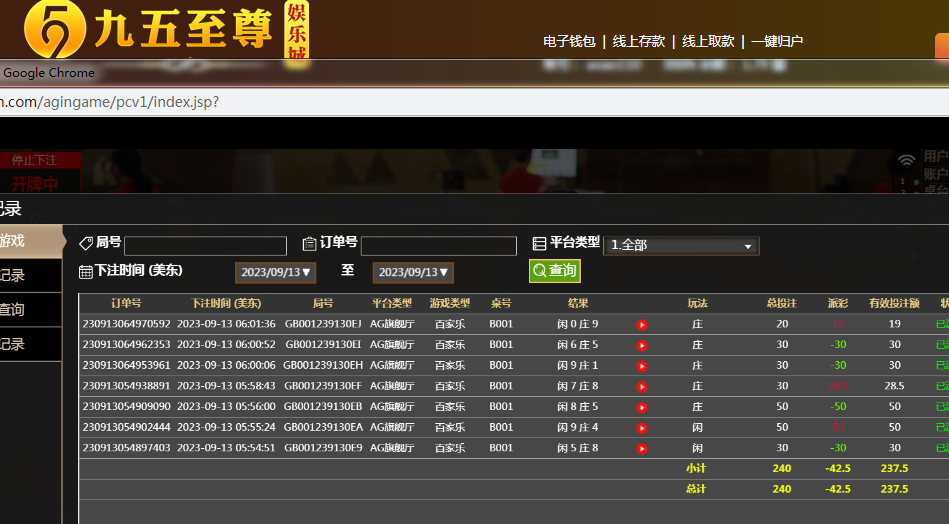
Task: Click order number 230913064962353
Action: pos(126,345)
